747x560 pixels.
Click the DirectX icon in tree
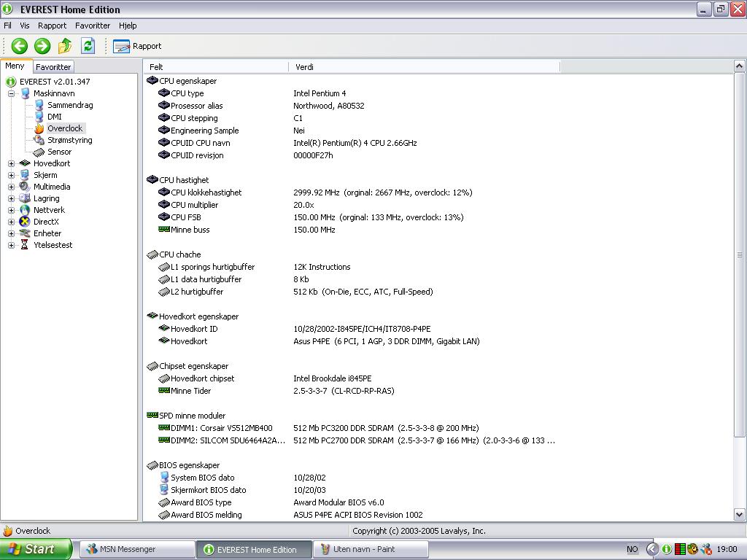tap(25, 222)
